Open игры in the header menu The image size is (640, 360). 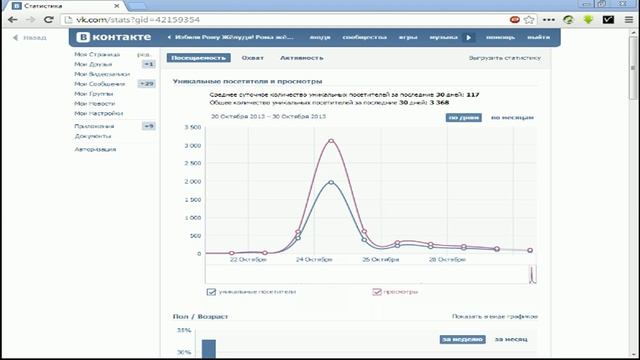pyautogui.click(x=408, y=37)
